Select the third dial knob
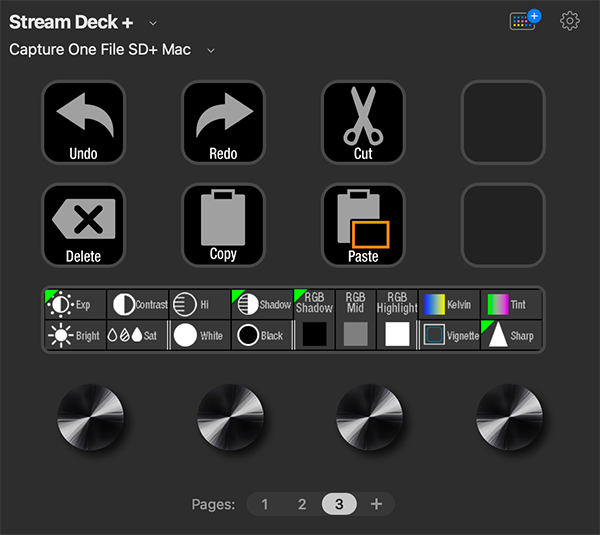This screenshot has height=535, width=600. tap(370, 417)
